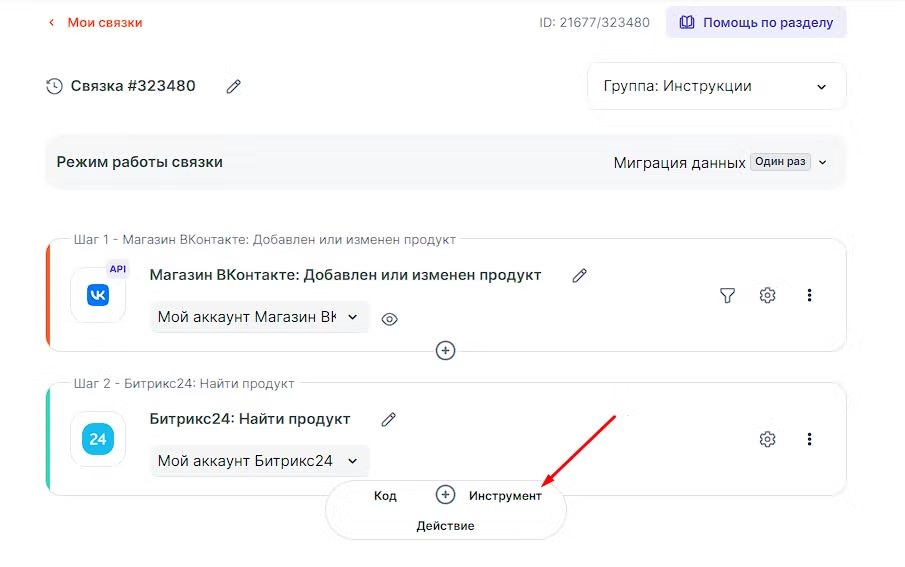Go back to Мои связки
This screenshot has width=905, height=567.
pyautogui.click(x=96, y=22)
